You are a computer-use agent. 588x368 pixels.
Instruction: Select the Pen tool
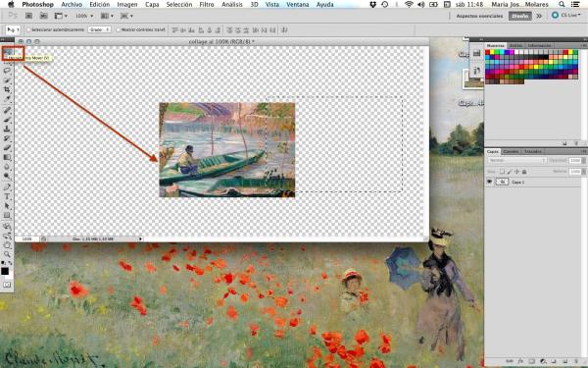[7, 187]
